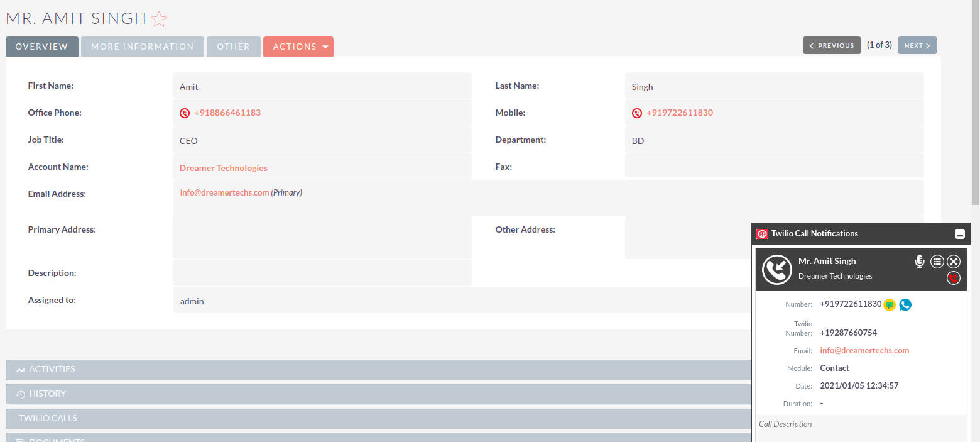The height and width of the screenshot is (442, 980).
Task: Click the Call Description text field
Action: pos(861,429)
